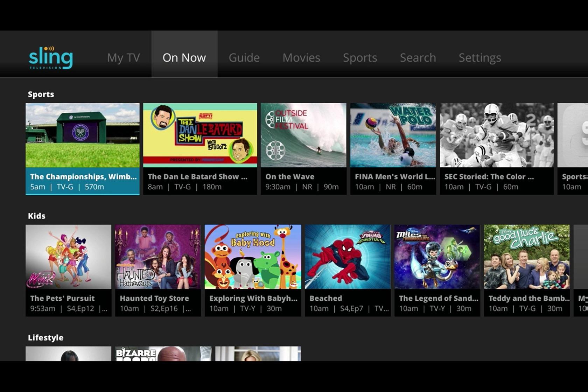
Task: Click the Sling Television logo
Action: [x=51, y=58]
